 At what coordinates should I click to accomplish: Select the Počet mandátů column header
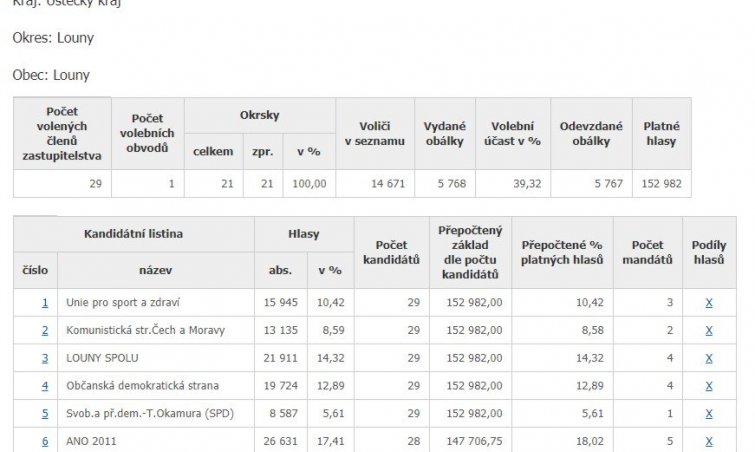click(x=648, y=253)
